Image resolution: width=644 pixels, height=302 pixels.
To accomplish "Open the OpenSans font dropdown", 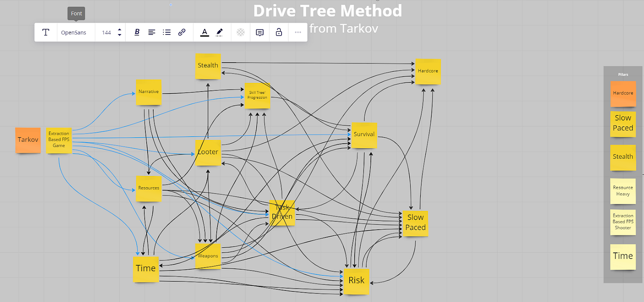I will (x=74, y=33).
